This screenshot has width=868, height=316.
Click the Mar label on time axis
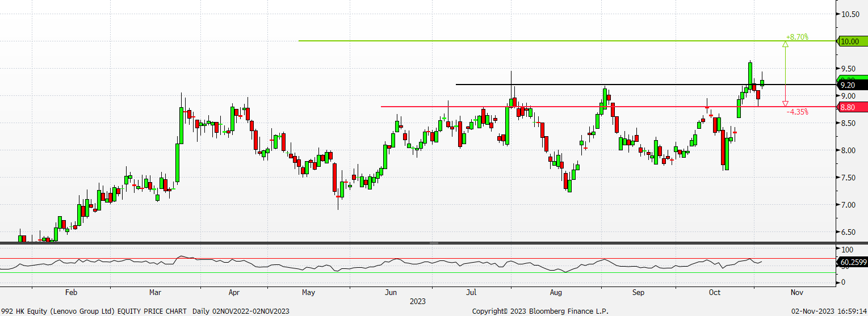pyautogui.click(x=155, y=293)
